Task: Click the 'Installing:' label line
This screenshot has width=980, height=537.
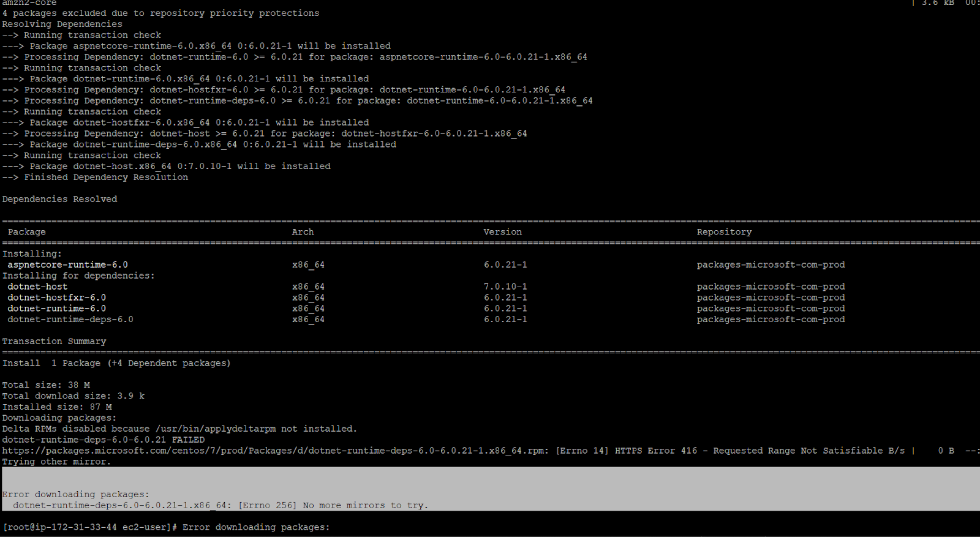Action: coord(32,253)
